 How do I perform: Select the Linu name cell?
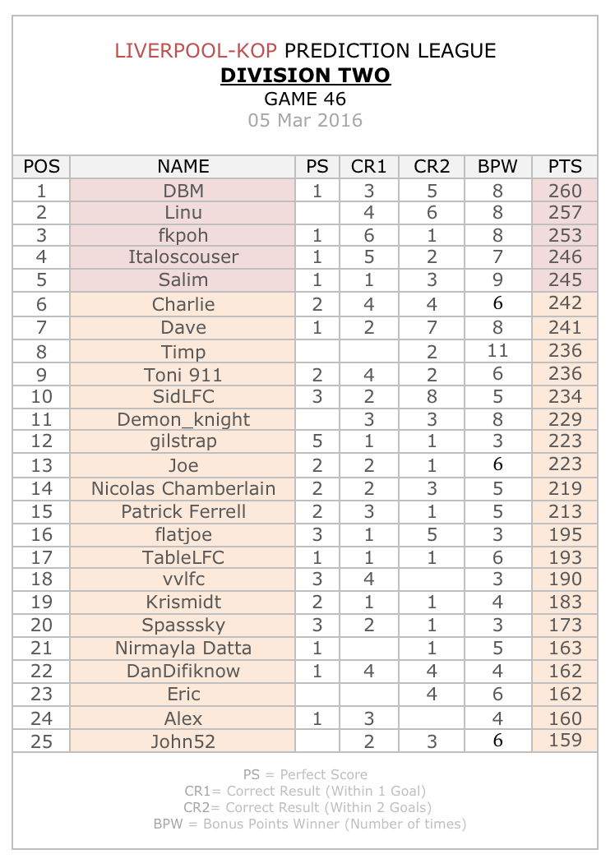point(183,213)
